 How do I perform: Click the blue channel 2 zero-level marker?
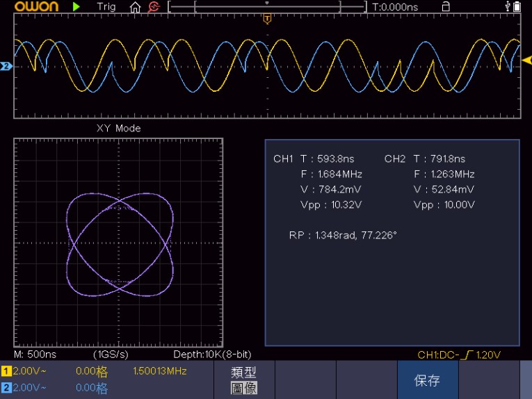[x=6, y=66]
